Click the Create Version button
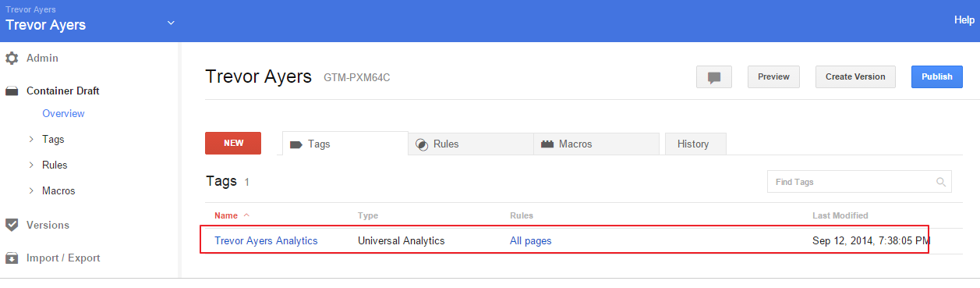 [x=855, y=77]
